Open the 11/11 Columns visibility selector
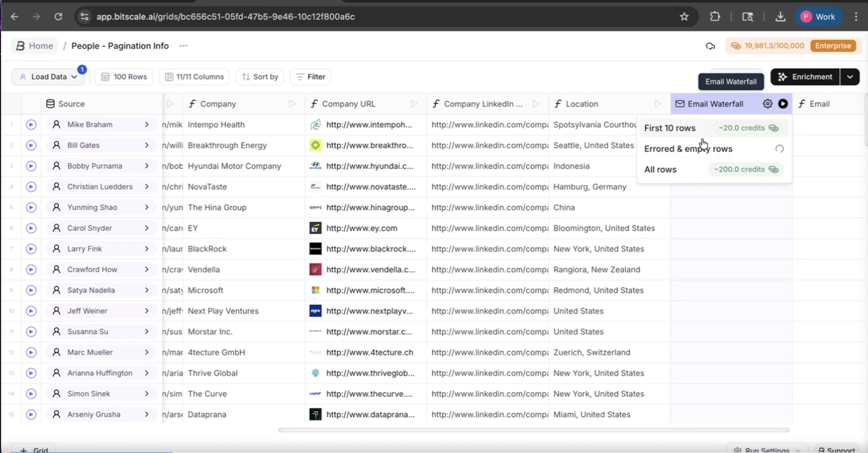 click(195, 77)
